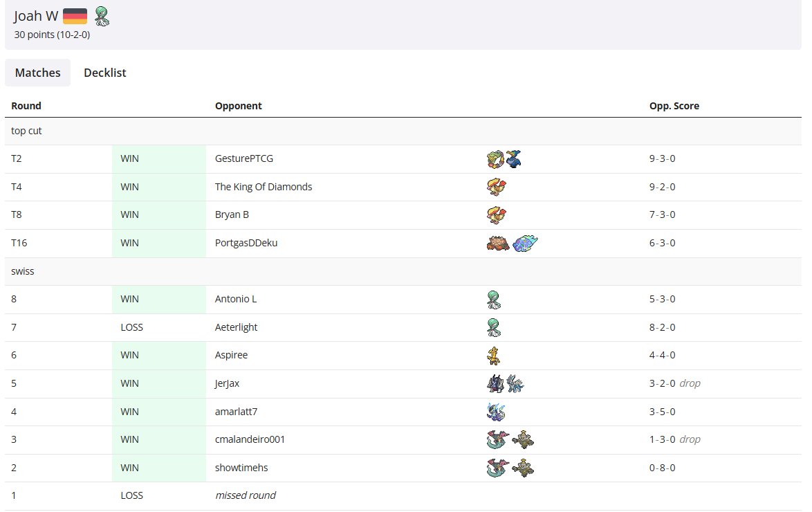Image resolution: width=812 pixels, height=512 pixels.
Task: Click the T4 round label
Action: pos(17,187)
